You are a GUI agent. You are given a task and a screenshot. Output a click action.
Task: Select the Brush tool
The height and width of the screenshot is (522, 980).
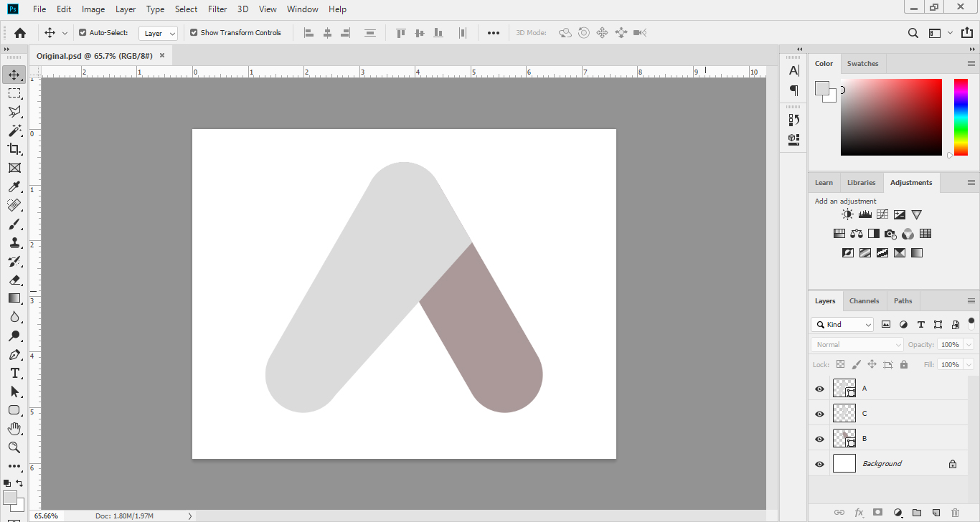pyautogui.click(x=14, y=224)
